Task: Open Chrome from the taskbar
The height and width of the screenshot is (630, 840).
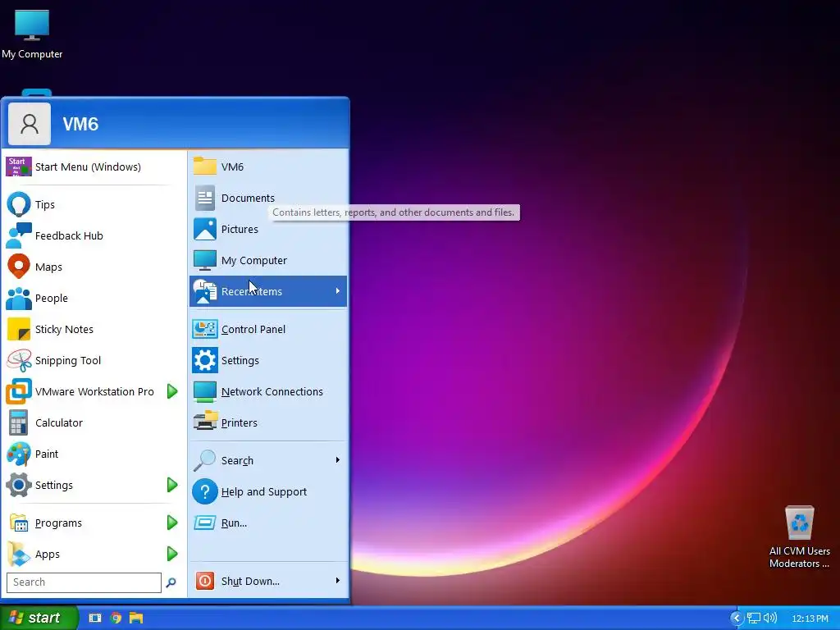Action: coord(116,618)
